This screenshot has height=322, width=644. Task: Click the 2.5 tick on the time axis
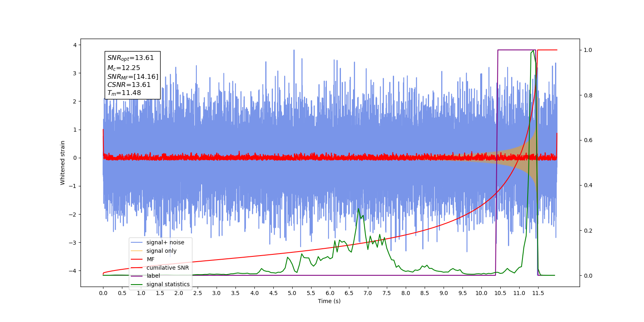click(198, 293)
